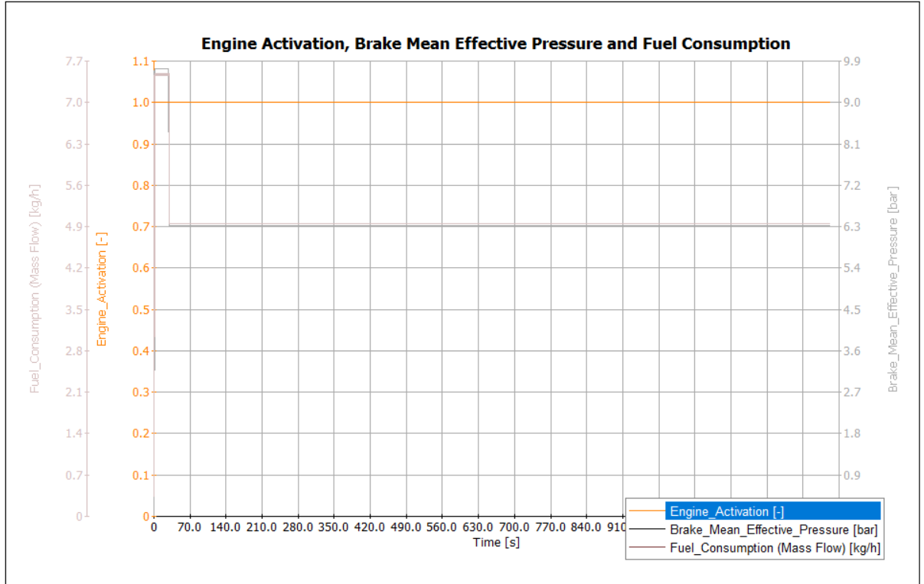Click the 350.0 tick on time axis
Image resolution: width=924 pixels, height=584 pixels.
tap(334, 527)
